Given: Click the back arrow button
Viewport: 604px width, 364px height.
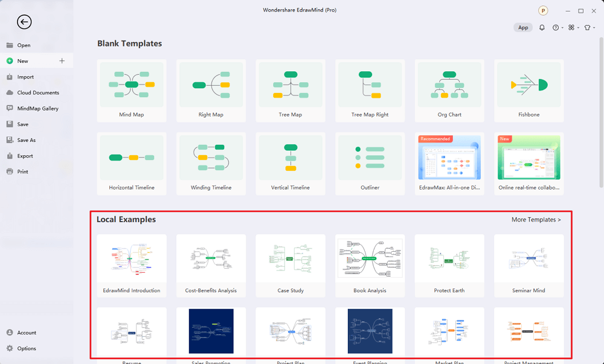Looking at the screenshot, I should pos(24,22).
